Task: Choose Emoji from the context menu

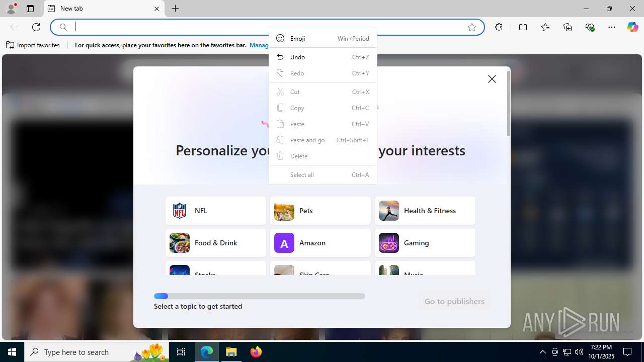Action: point(323,38)
